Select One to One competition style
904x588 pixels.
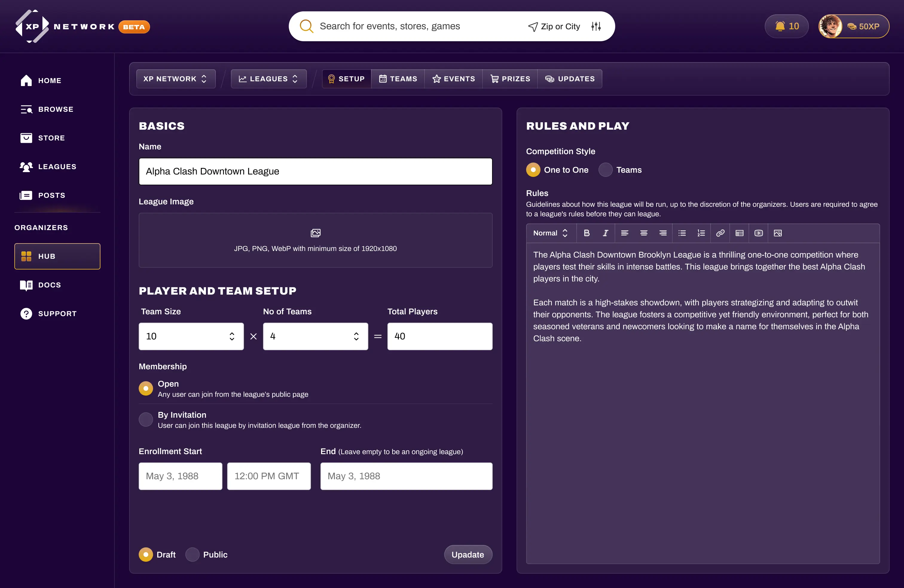pyautogui.click(x=533, y=170)
